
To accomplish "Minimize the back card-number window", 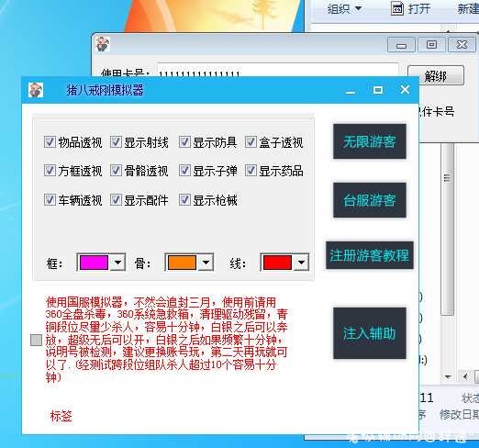I will tap(401, 45).
